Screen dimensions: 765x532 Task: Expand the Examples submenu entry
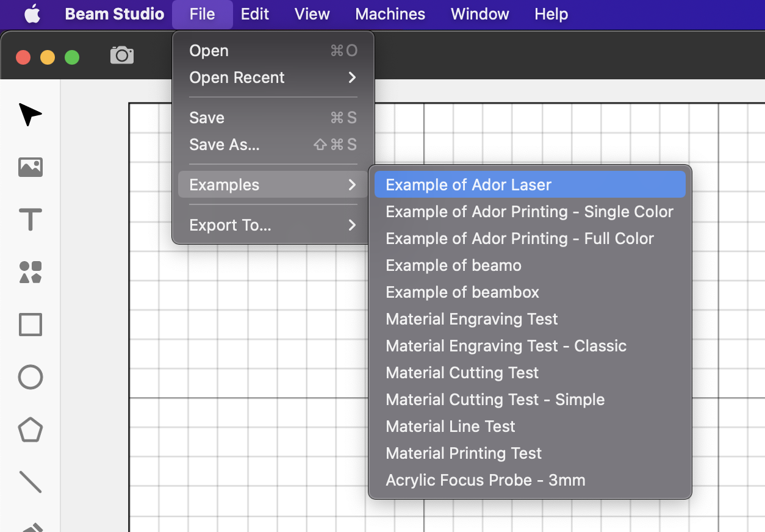coord(273,185)
